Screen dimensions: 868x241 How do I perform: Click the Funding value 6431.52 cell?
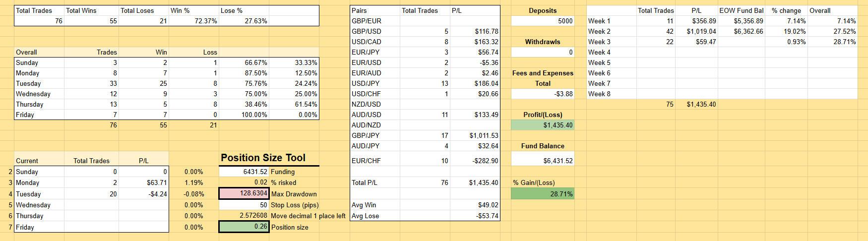tap(244, 172)
